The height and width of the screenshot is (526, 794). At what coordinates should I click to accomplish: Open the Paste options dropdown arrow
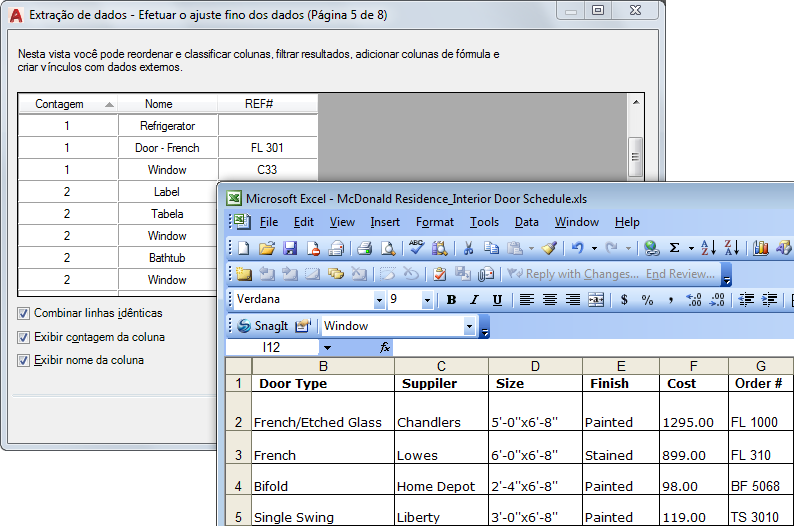(531, 248)
